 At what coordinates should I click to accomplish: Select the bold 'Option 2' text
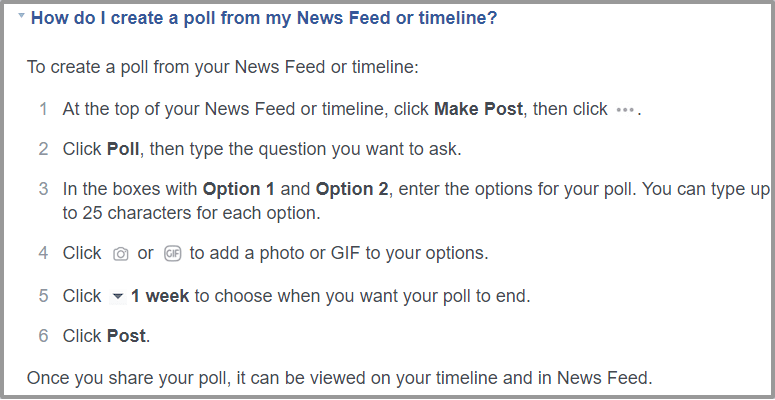352,189
